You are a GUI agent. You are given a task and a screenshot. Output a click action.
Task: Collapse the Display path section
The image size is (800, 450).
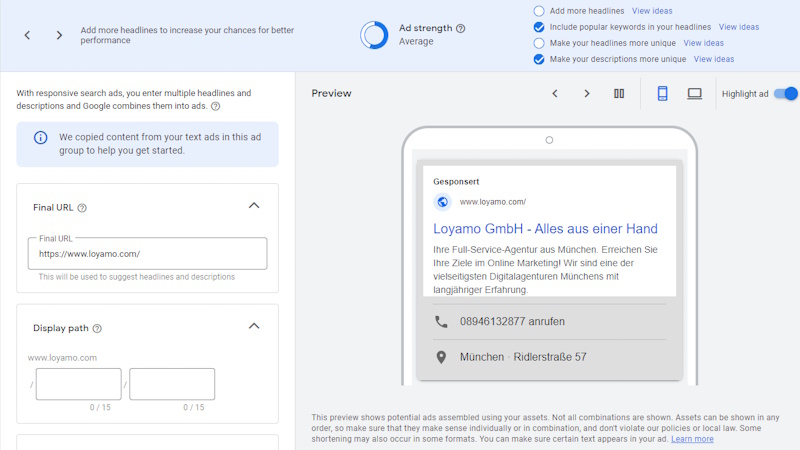click(x=254, y=326)
